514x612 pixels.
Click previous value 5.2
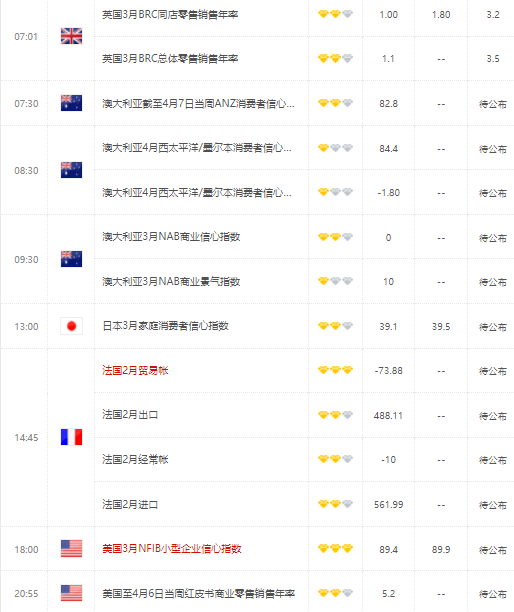[388, 594]
